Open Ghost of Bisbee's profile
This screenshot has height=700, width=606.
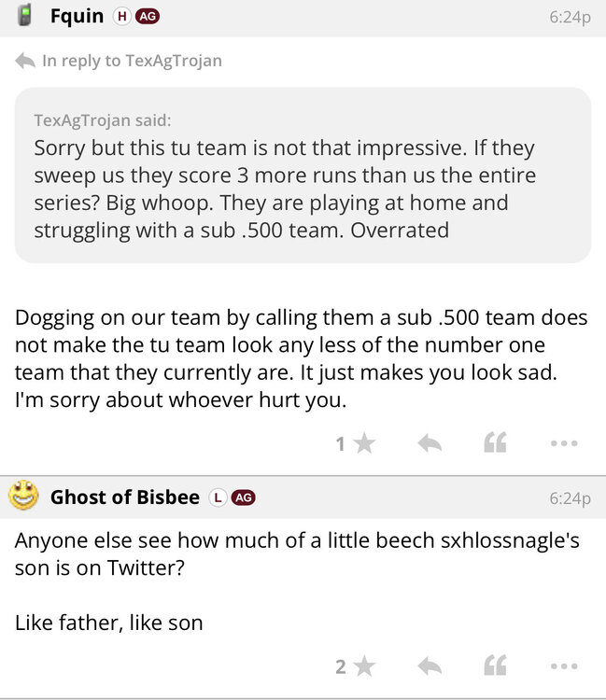(x=124, y=497)
